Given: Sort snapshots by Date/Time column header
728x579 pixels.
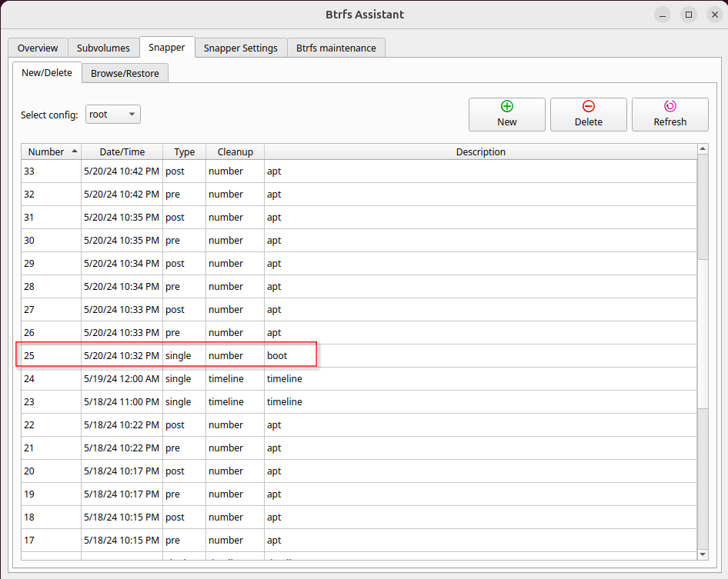Looking at the screenshot, I should point(122,151).
